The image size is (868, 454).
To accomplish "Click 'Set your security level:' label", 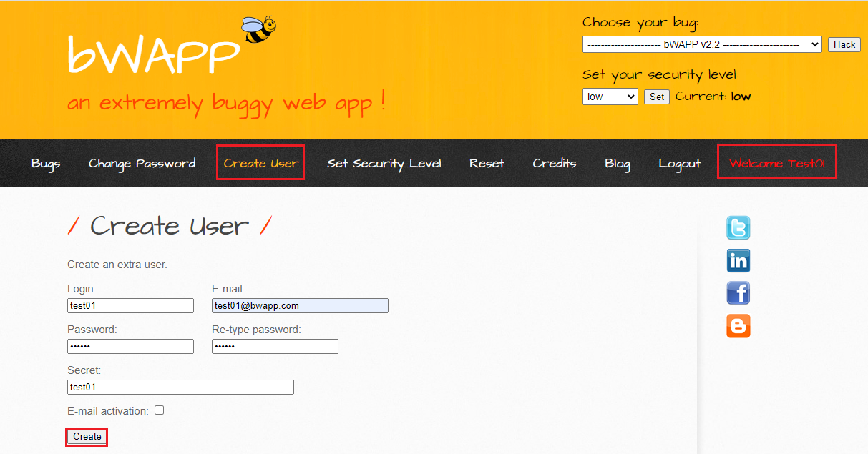I will point(660,75).
